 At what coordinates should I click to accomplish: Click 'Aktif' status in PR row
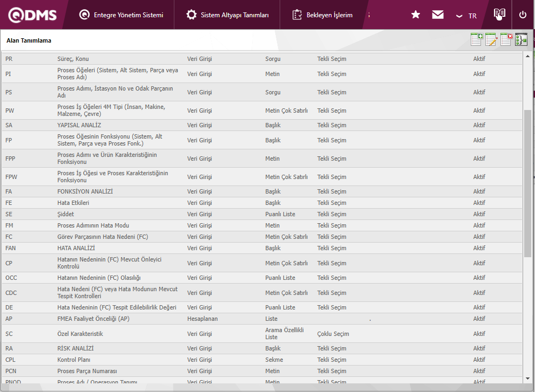(479, 59)
